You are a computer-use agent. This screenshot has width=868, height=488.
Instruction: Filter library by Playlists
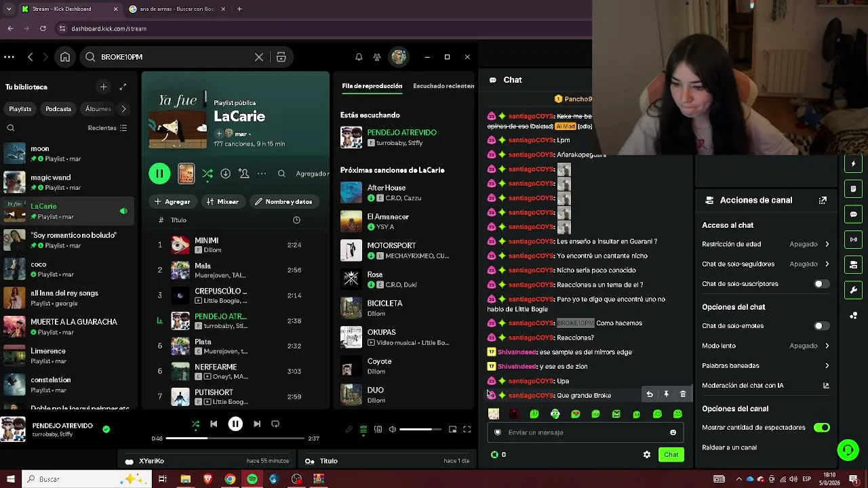[x=20, y=109]
